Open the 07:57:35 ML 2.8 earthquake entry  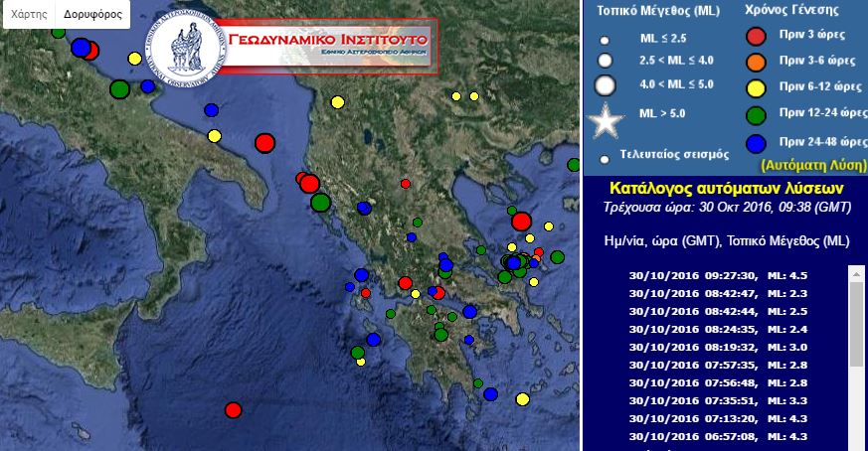click(x=718, y=365)
